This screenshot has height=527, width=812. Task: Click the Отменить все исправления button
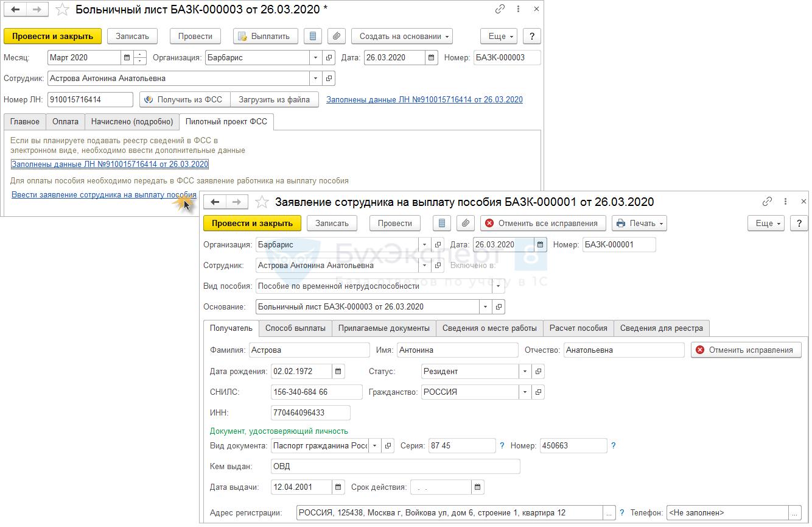tap(543, 223)
